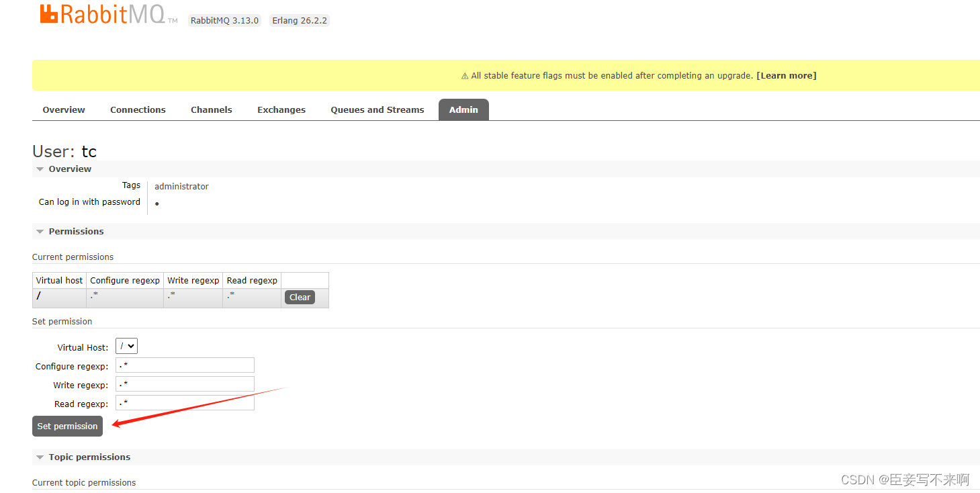Focus the Configure regexp field

[x=185, y=365]
